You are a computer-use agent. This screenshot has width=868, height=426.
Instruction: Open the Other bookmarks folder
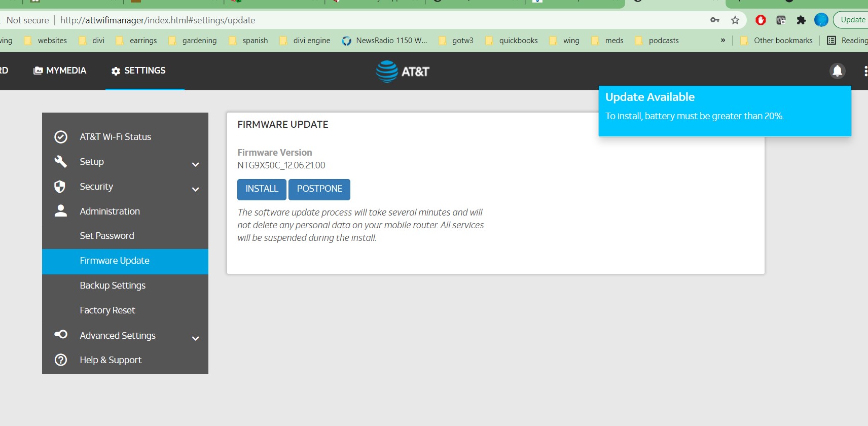777,41
